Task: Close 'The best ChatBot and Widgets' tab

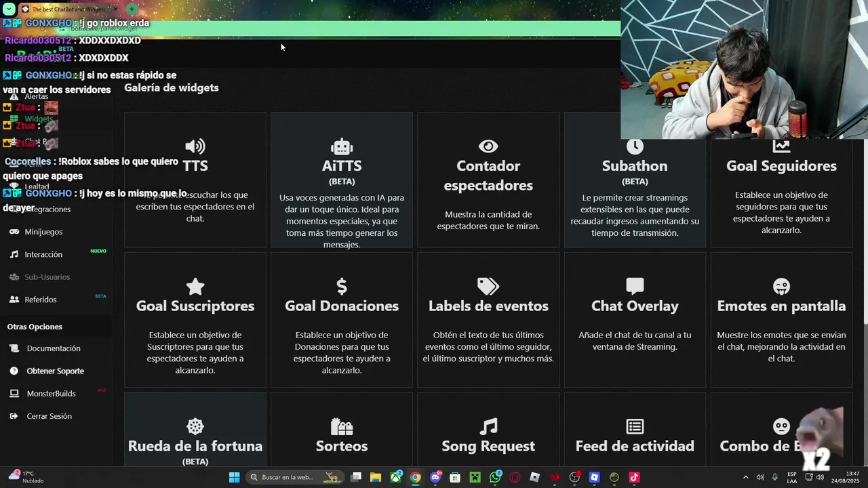Action: coord(116,9)
